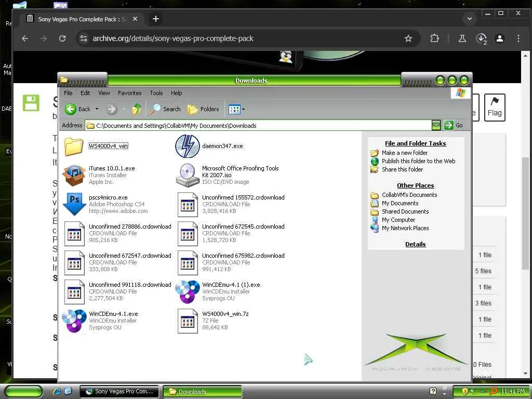The width and height of the screenshot is (532, 399).
Task: Open Internet Explorer from quick launch
Action: (57, 391)
